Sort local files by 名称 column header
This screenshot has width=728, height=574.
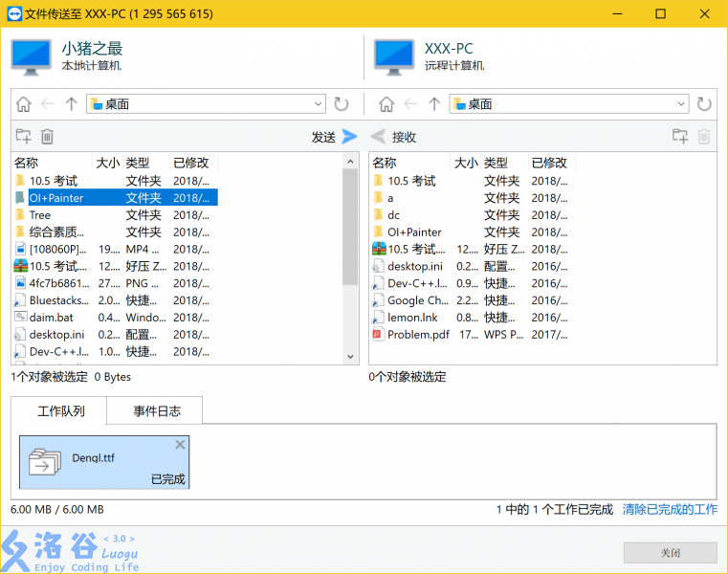point(50,163)
